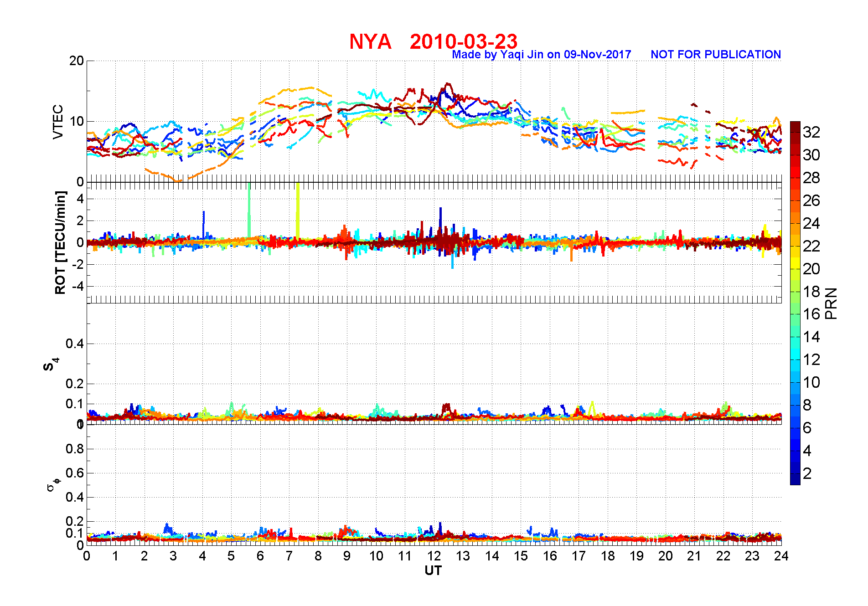Screen dimensions: 868x606
Task: Click the "0.4" tick on the S4 axis
Action: tap(75, 344)
